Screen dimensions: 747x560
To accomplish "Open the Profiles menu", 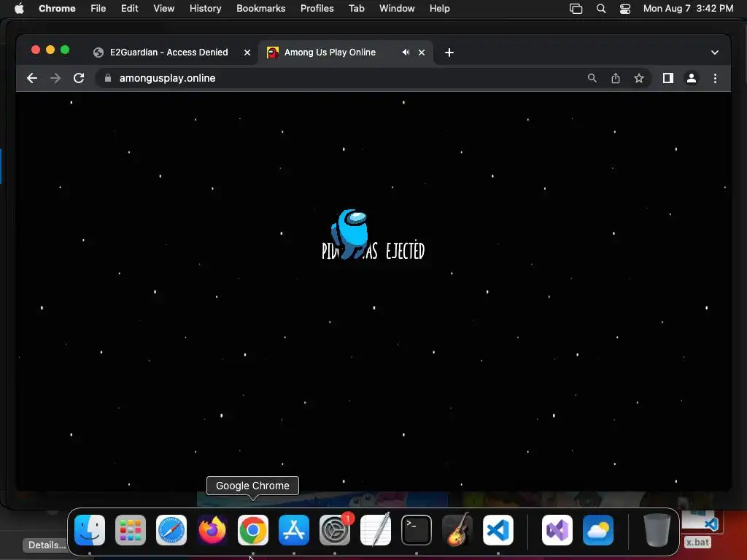I will pyautogui.click(x=317, y=9).
